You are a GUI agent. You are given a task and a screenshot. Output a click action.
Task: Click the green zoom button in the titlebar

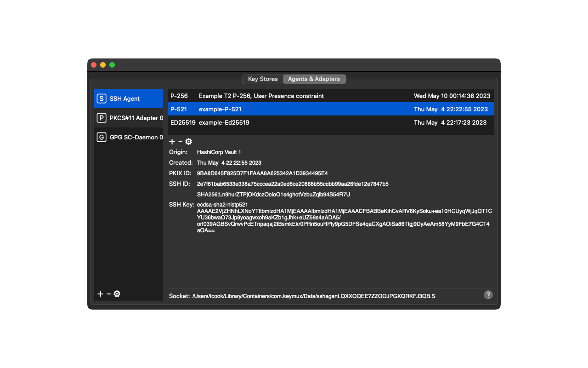pyautogui.click(x=112, y=65)
